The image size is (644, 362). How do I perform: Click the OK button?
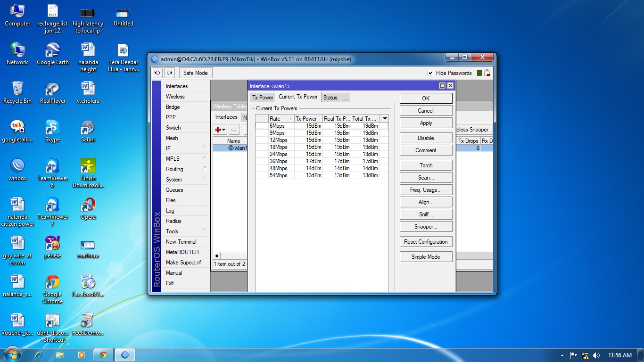(x=426, y=99)
